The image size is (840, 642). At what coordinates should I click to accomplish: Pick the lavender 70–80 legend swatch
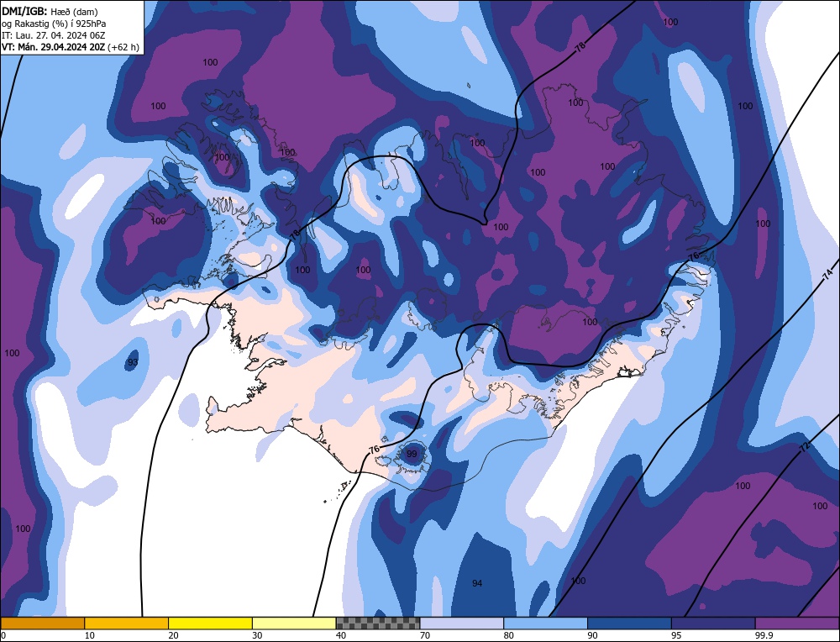(x=462, y=623)
